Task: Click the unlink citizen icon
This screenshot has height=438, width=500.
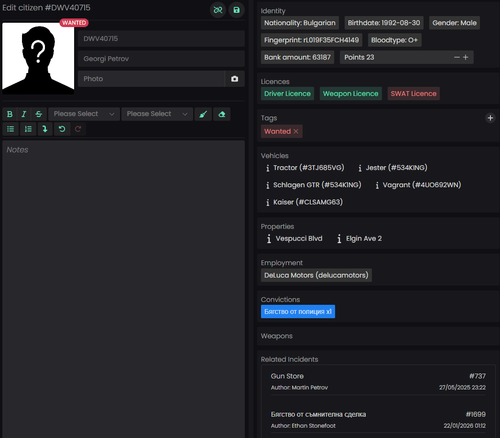Action: tap(218, 10)
